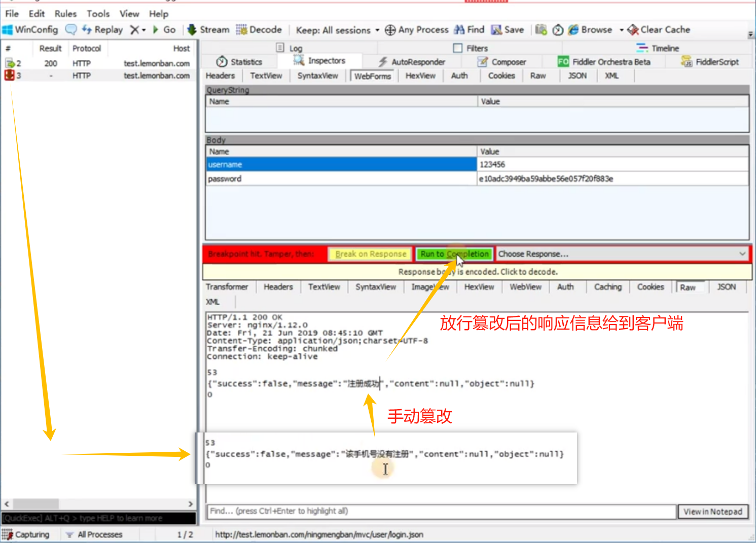Expand the Browse dropdown arrow
Image resolution: width=756 pixels, height=543 pixels.
coord(622,30)
